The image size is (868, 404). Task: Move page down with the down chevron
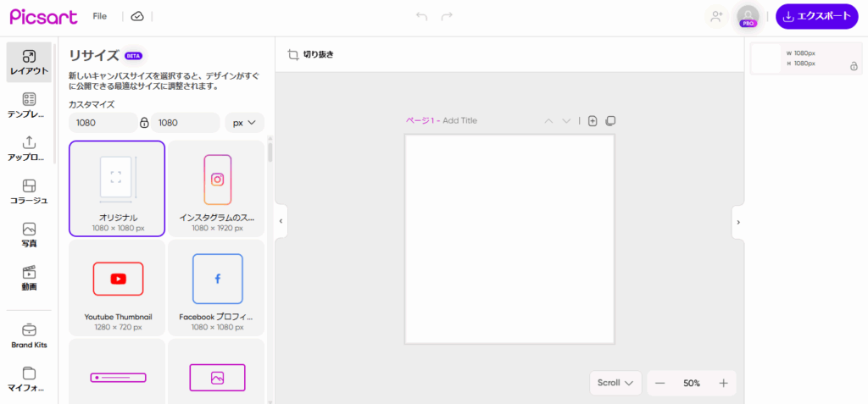(566, 120)
